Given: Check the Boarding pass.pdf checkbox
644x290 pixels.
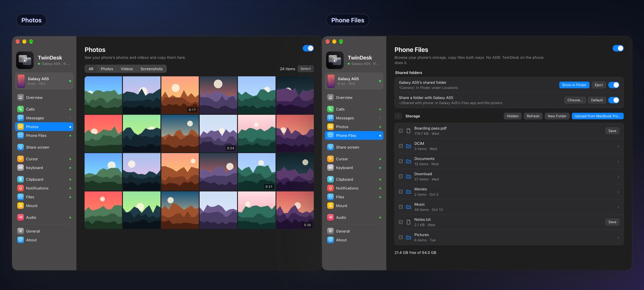Looking at the screenshot, I should [401, 131].
